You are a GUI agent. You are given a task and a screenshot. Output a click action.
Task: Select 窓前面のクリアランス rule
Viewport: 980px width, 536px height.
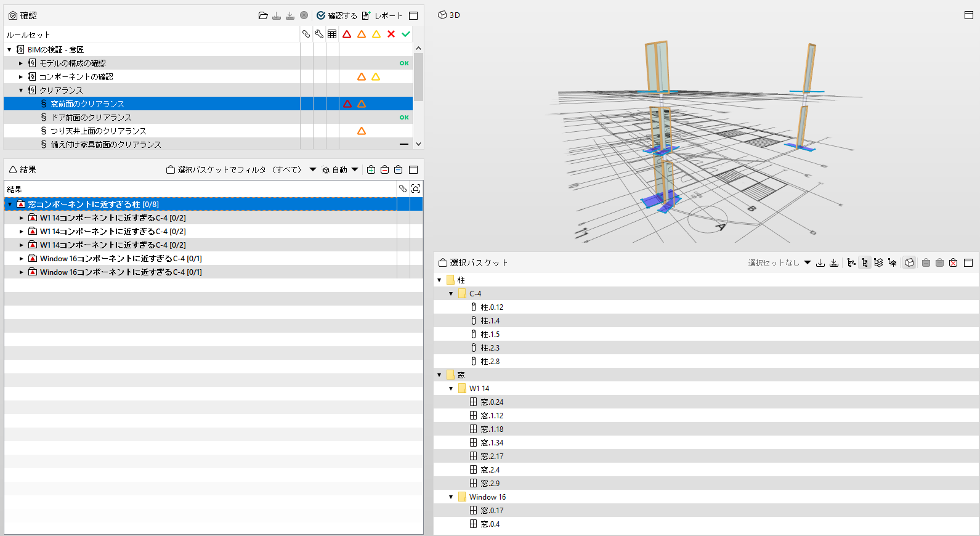tap(208, 104)
